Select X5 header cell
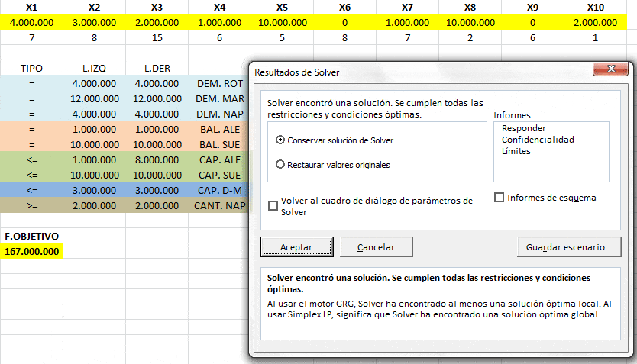The height and width of the screenshot is (364, 637). click(x=282, y=8)
